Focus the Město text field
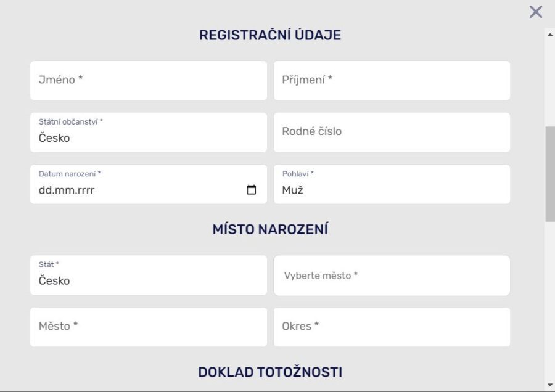Screen dimensions: 555x392 click(148, 327)
